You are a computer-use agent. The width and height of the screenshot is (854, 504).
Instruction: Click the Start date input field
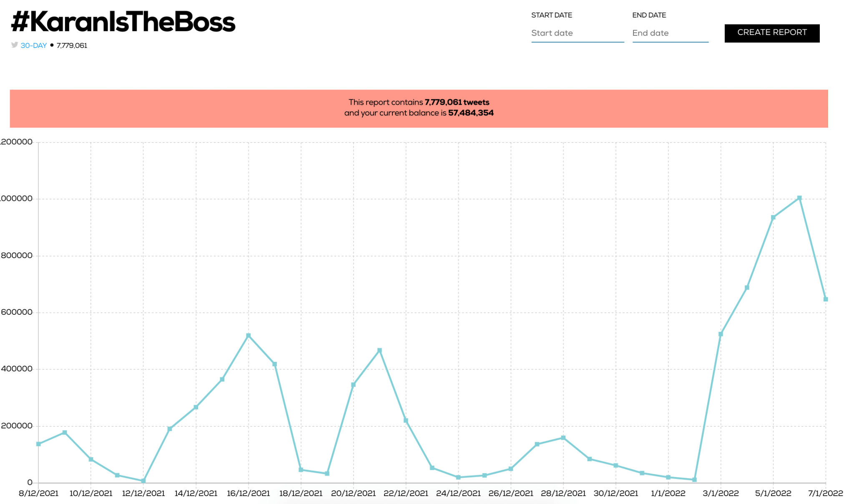[577, 33]
